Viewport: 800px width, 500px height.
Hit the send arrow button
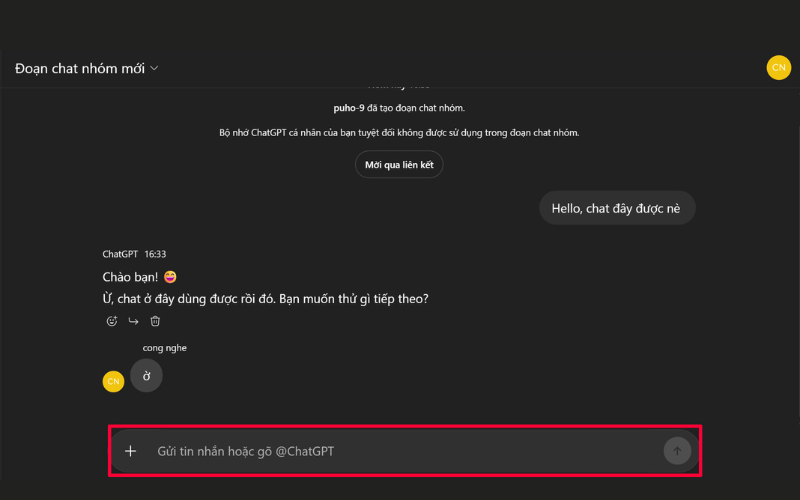pos(677,451)
